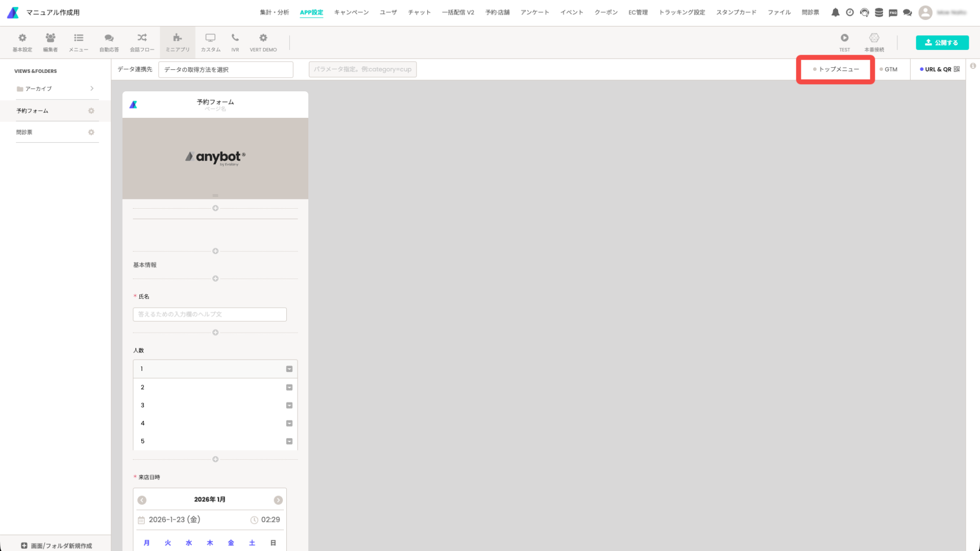The height and width of the screenshot is (551, 980).
Task: Click the 公開する button
Action: point(942,43)
